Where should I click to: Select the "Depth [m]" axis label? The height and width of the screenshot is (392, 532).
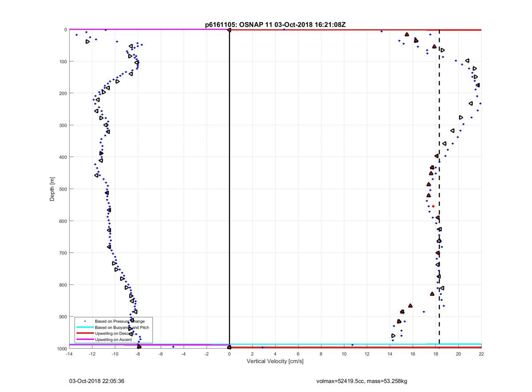click(52, 189)
